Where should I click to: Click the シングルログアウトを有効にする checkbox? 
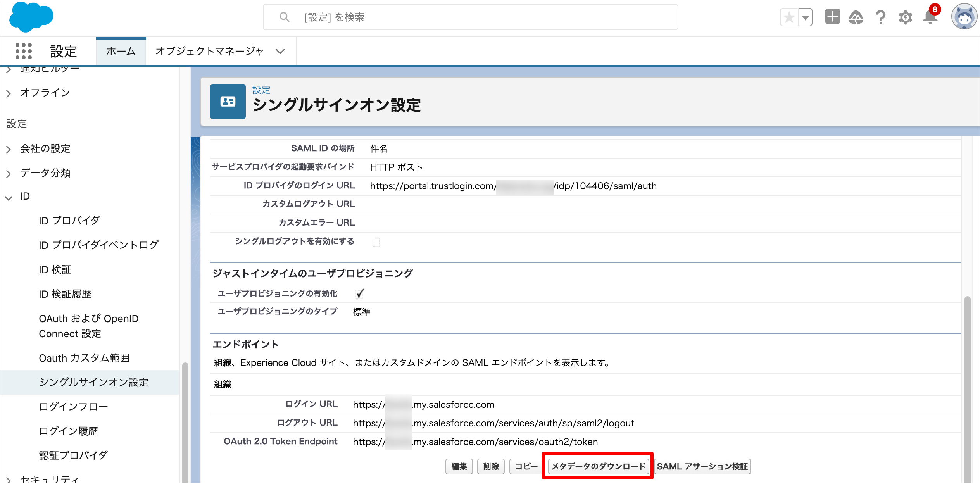pyautogui.click(x=376, y=242)
